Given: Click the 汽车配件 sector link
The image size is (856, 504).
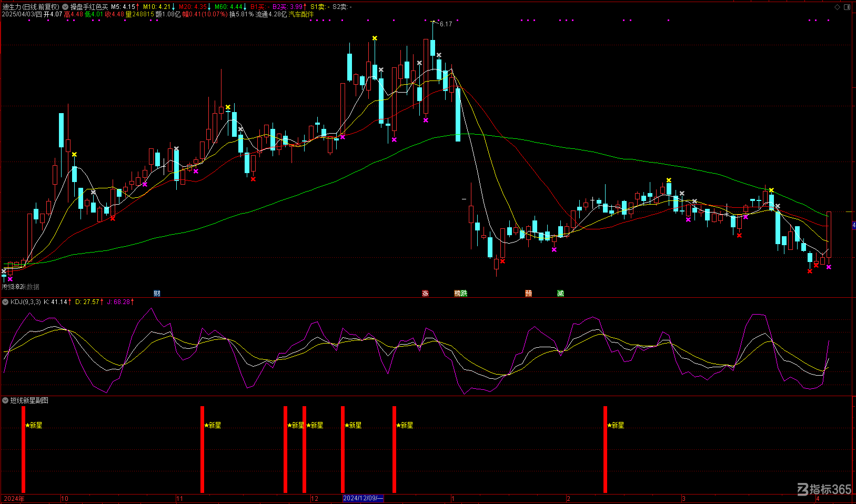Looking at the screenshot, I should click(301, 14).
